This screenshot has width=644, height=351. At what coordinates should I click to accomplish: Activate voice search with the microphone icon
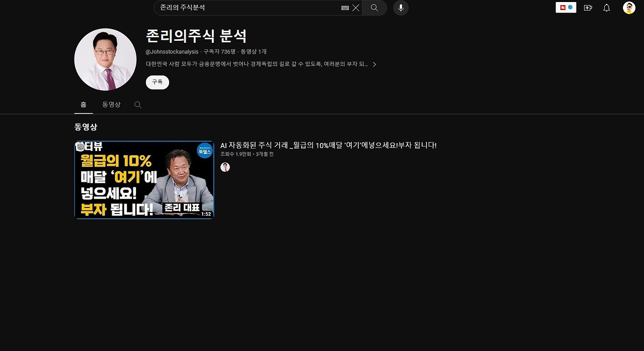coord(400,8)
